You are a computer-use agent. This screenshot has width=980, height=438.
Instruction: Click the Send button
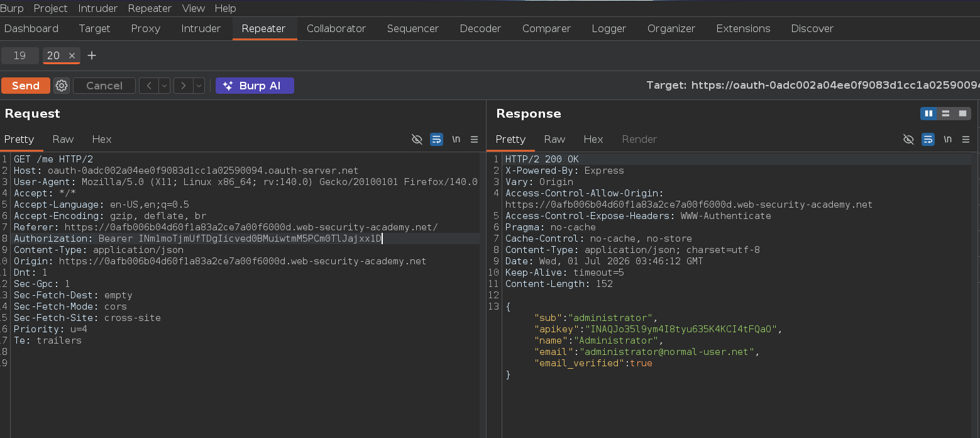(x=26, y=86)
